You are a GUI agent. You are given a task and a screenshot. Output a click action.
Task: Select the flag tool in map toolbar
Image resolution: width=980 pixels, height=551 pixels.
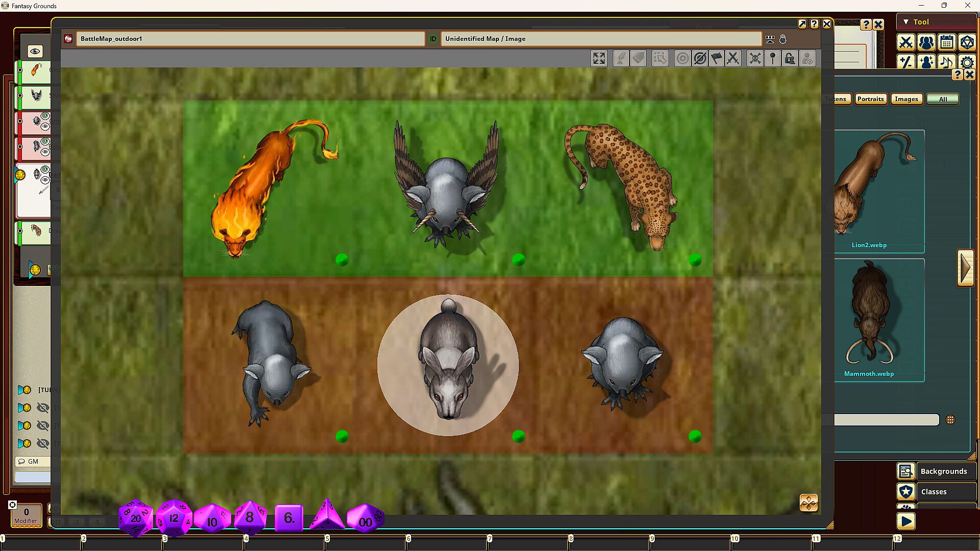pyautogui.click(x=716, y=59)
